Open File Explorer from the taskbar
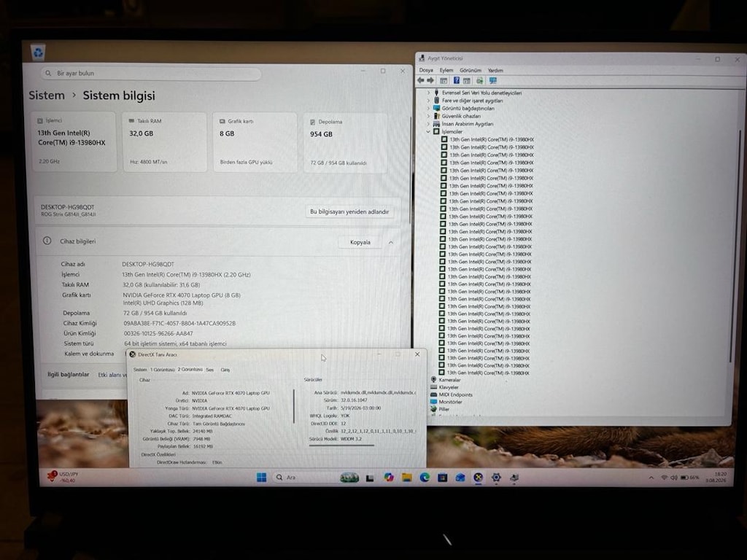The height and width of the screenshot is (560, 747). coord(406,477)
